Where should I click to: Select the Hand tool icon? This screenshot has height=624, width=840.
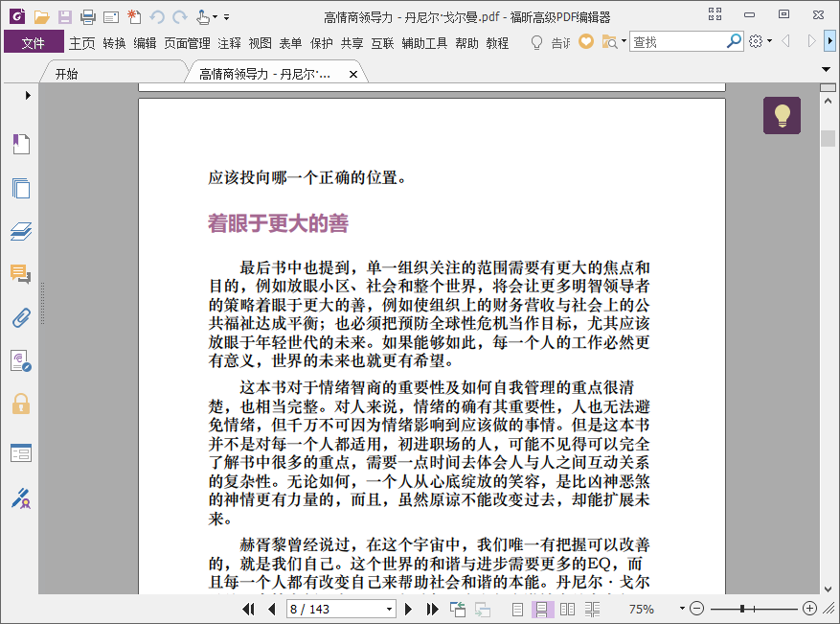203,17
